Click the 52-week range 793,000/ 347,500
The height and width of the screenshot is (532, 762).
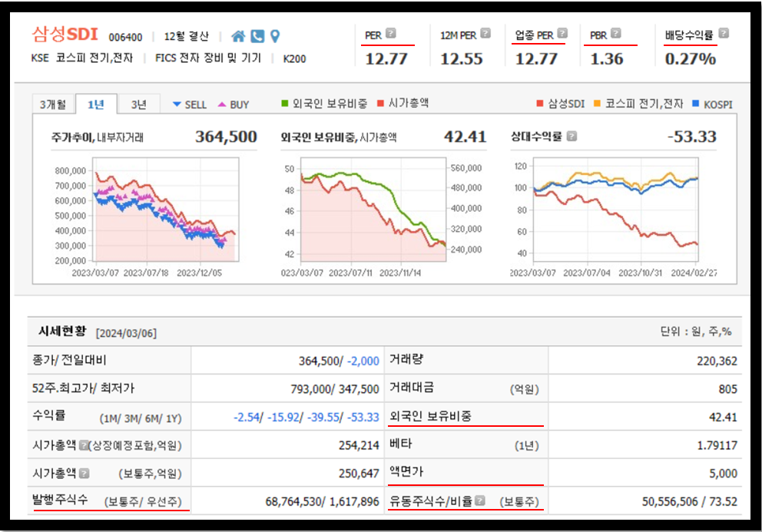point(335,388)
